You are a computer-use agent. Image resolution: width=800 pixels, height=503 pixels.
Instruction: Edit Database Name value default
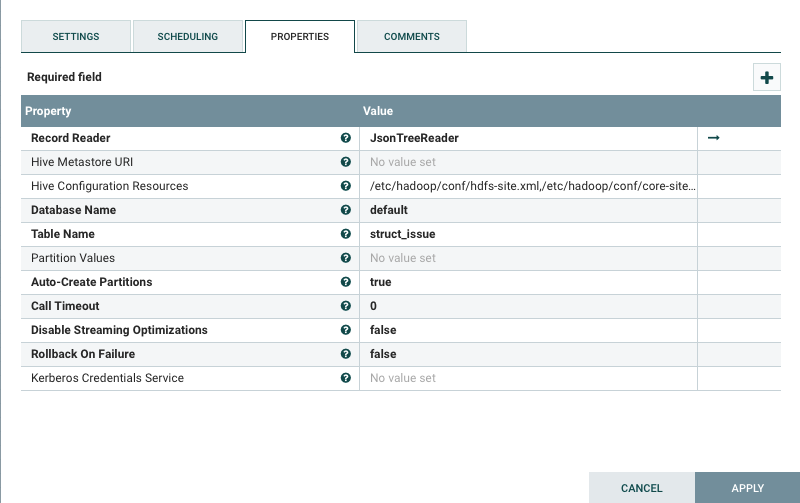click(x=528, y=210)
